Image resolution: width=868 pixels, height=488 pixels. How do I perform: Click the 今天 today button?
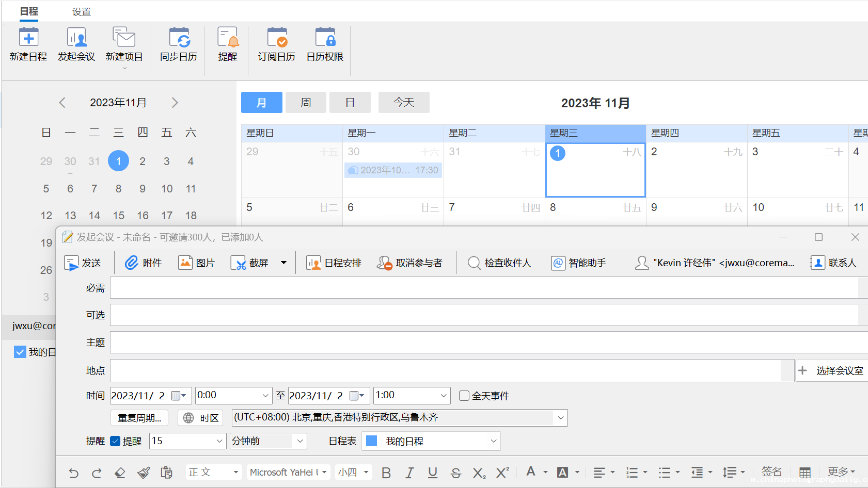404,102
